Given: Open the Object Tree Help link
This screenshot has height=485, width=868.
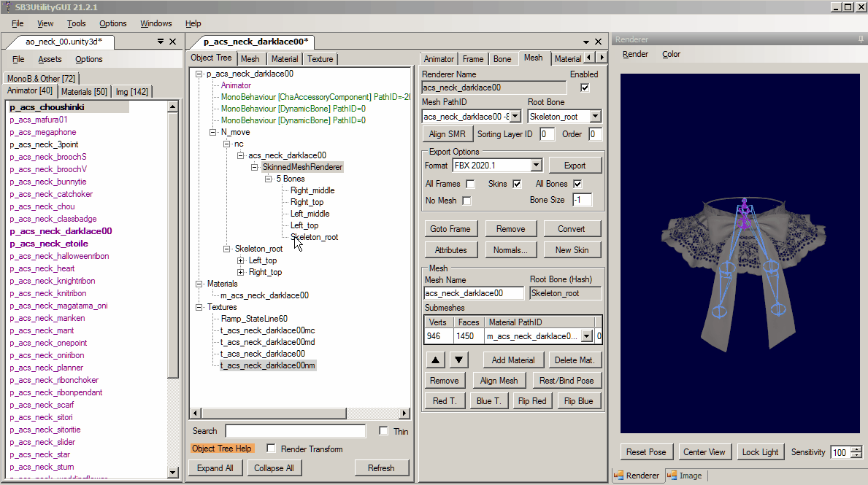Looking at the screenshot, I should tap(222, 449).
